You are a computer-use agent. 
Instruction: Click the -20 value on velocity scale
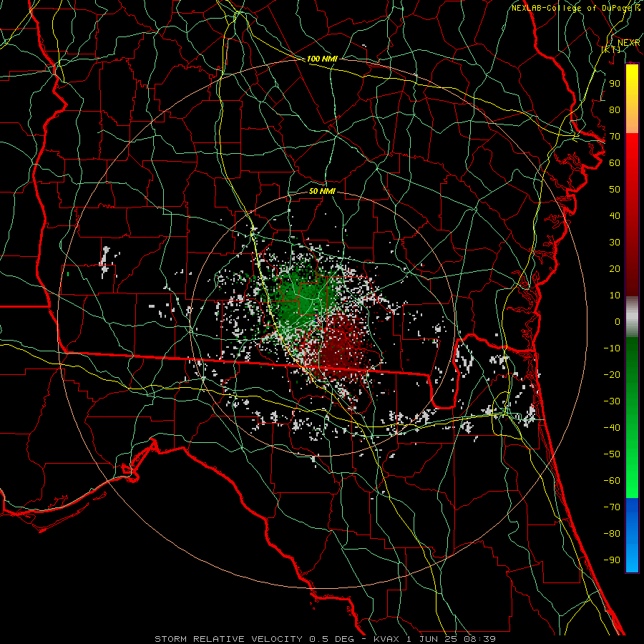pos(612,374)
